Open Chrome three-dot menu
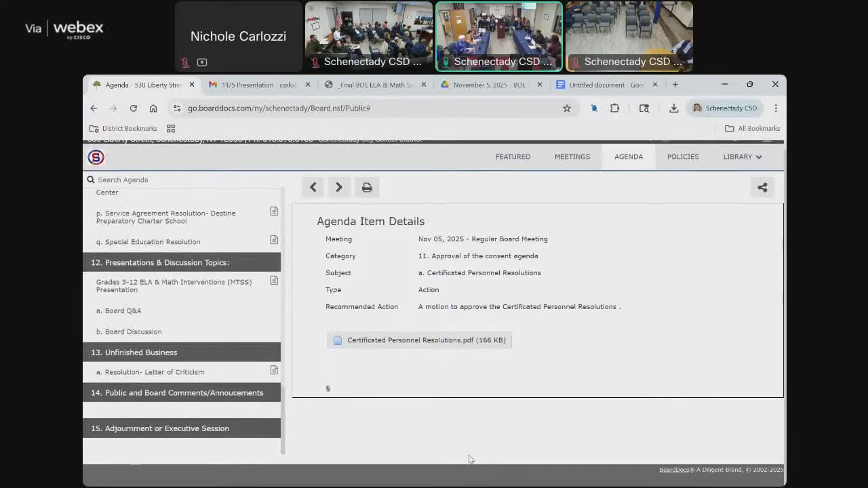 click(776, 108)
